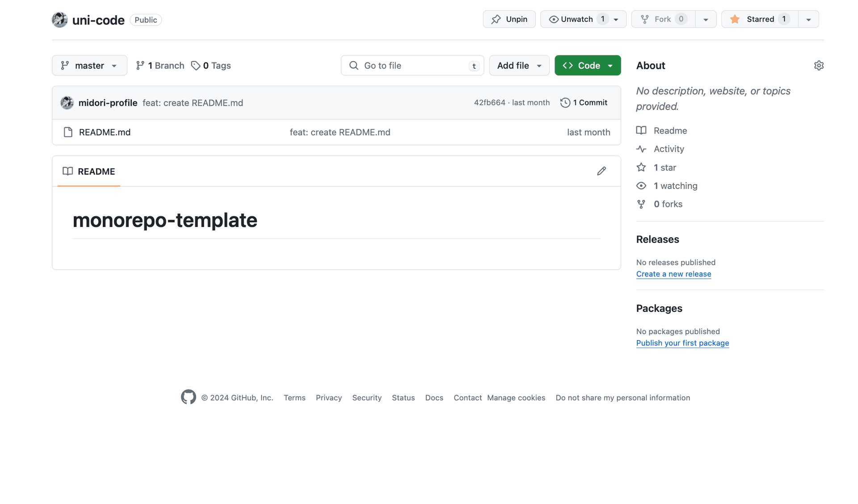Viewport: 858px width, 504px height.
Task: Click Create a new release link
Action: (x=673, y=274)
